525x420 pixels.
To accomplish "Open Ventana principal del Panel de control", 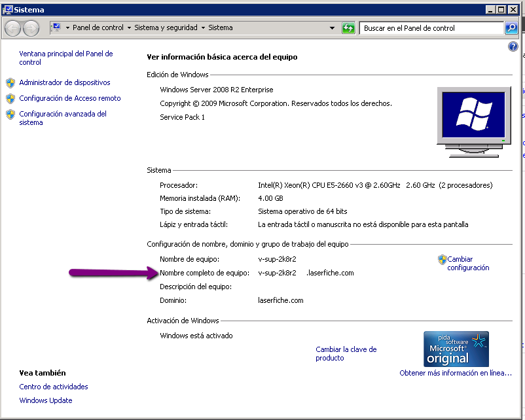I will click(x=66, y=58).
